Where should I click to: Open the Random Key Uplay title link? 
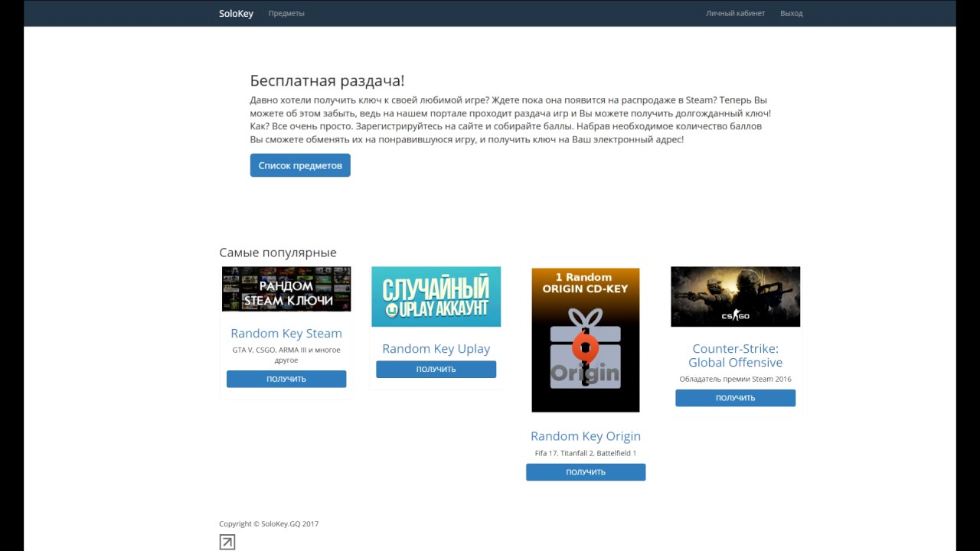[x=436, y=348]
